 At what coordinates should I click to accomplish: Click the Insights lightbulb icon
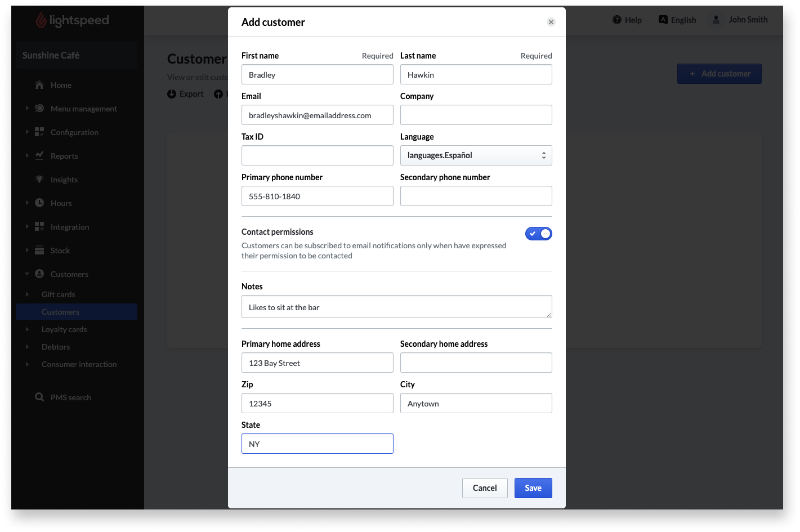point(39,179)
